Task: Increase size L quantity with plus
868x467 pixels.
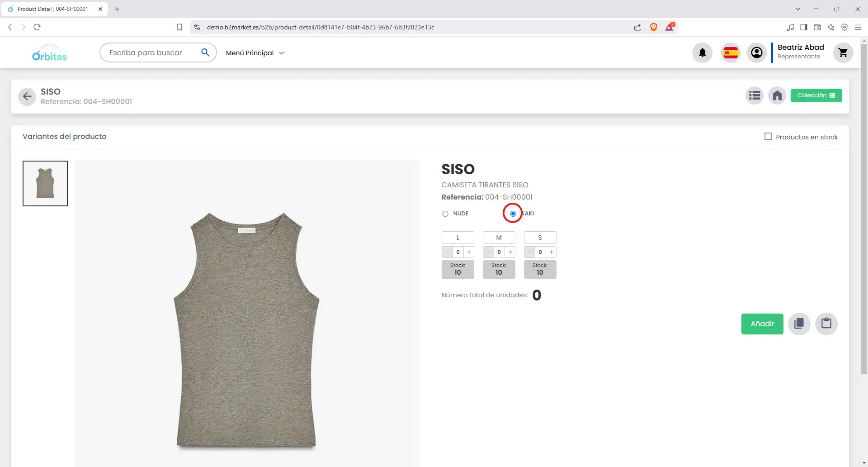Action: 469,252
